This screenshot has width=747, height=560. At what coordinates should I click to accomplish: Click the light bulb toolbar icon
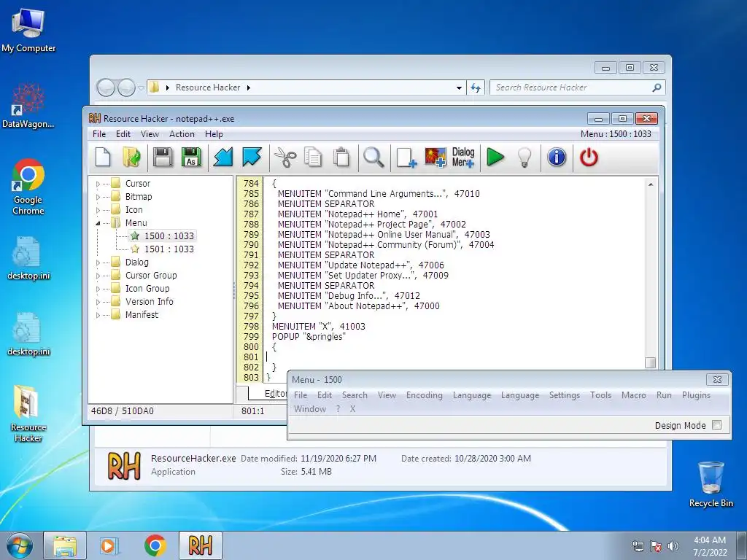coord(525,157)
